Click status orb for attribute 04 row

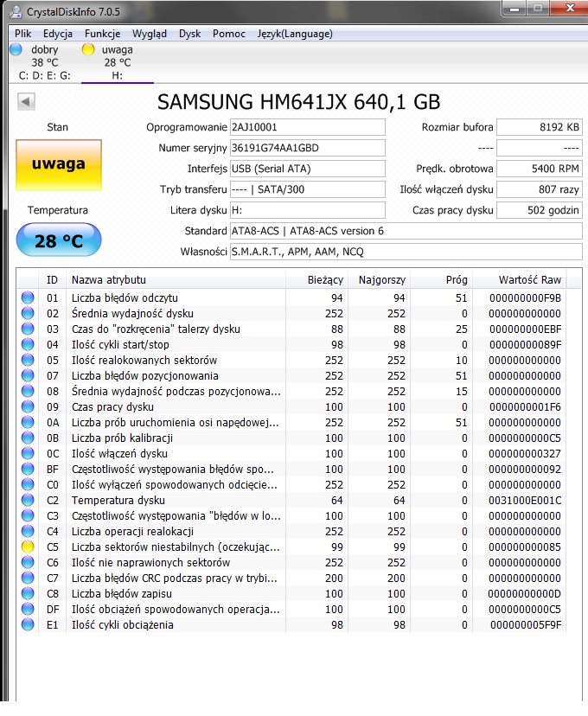28,344
